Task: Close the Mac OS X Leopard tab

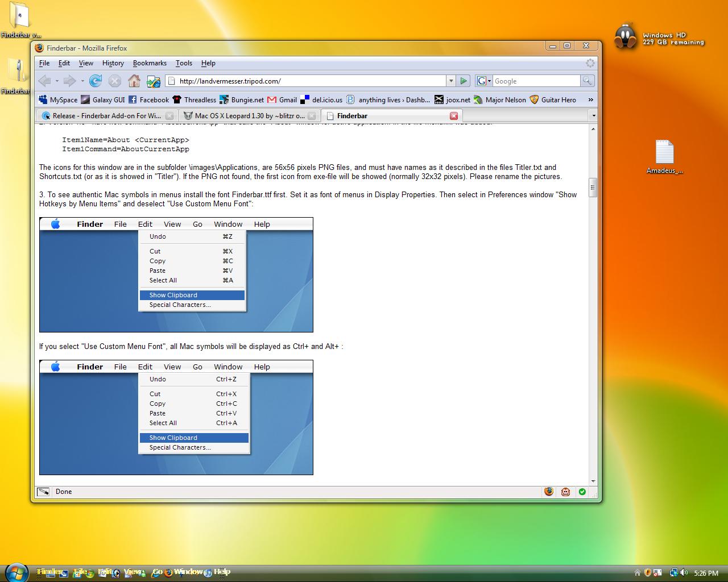Action: pos(312,115)
